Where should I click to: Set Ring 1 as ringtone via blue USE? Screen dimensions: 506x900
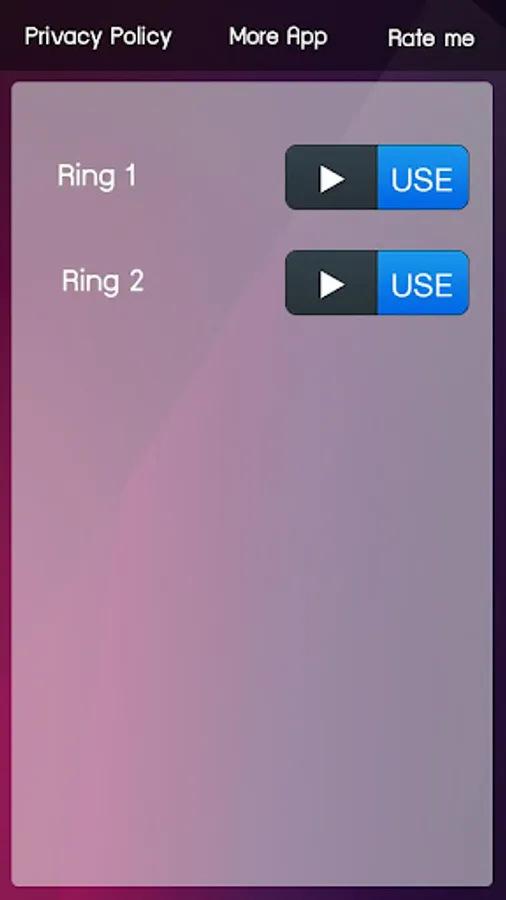point(423,177)
